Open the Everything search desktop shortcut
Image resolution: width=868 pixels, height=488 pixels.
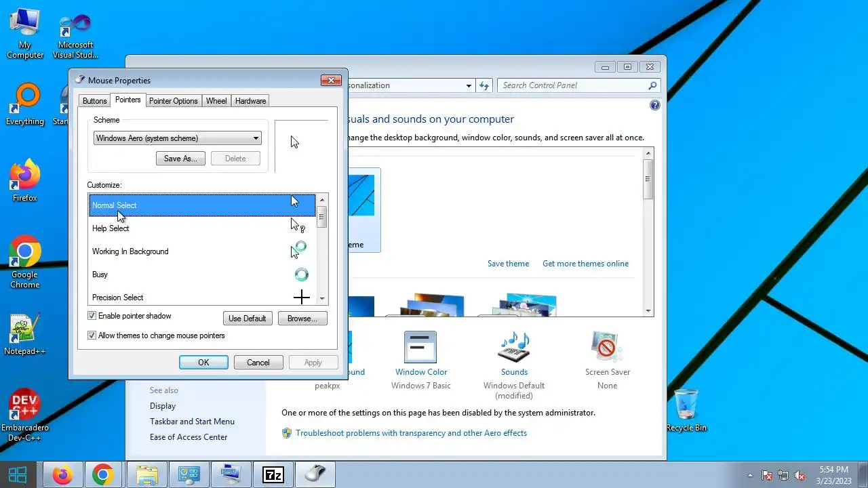tap(25, 105)
